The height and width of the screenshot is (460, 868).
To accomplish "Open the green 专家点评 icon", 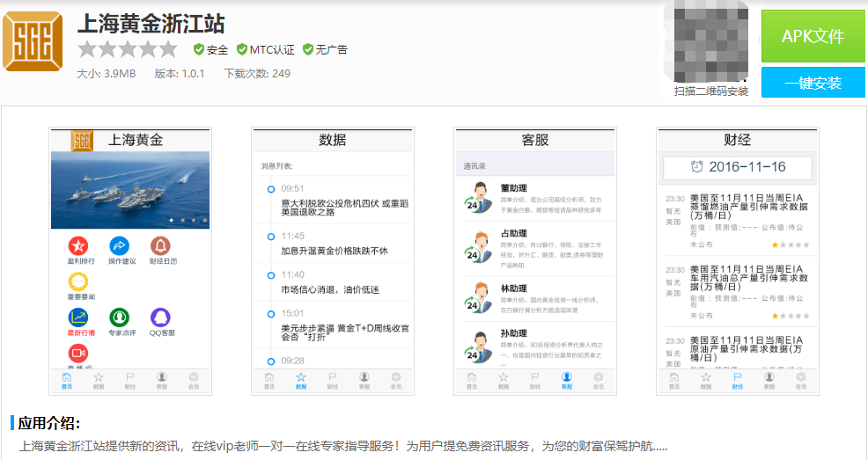I will [119, 318].
